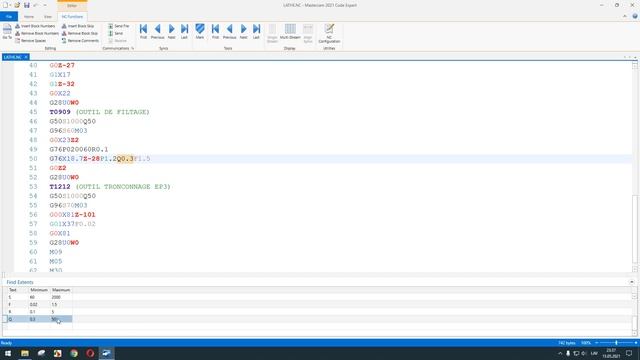Click the Send command under Send File

(116, 33)
